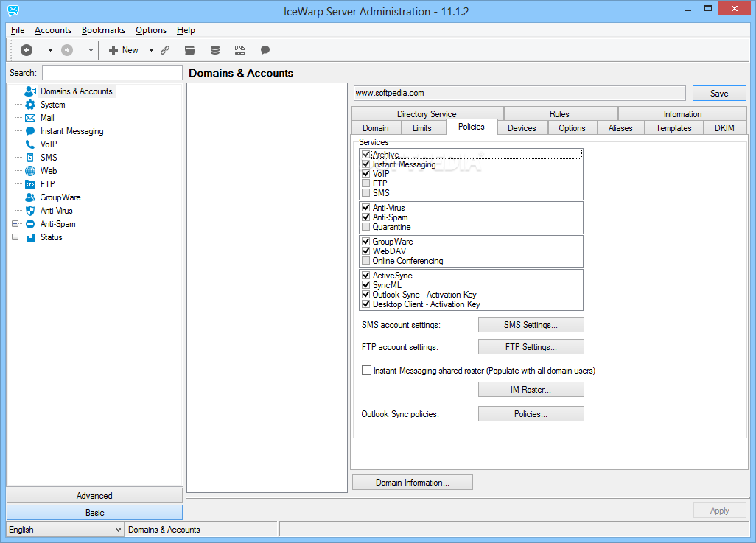The image size is (756, 543).
Task: Click the IM Roster button
Action: tap(531, 390)
